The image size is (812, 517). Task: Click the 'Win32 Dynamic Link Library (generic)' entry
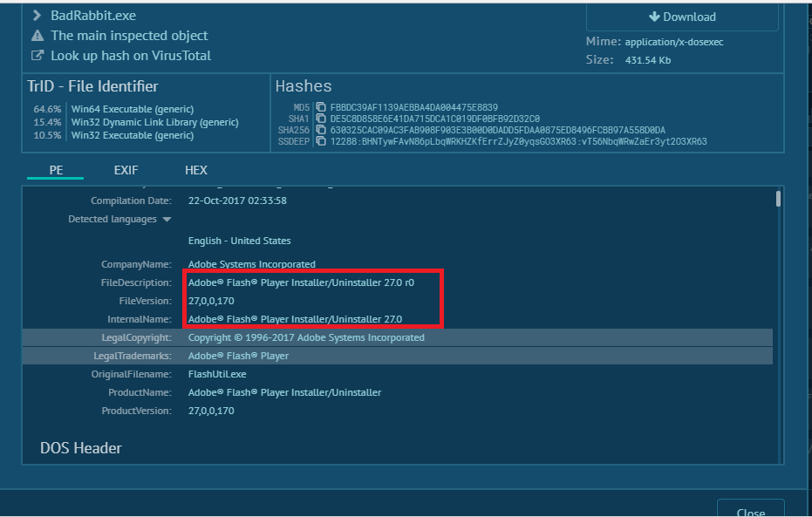pyautogui.click(x=155, y=122)
